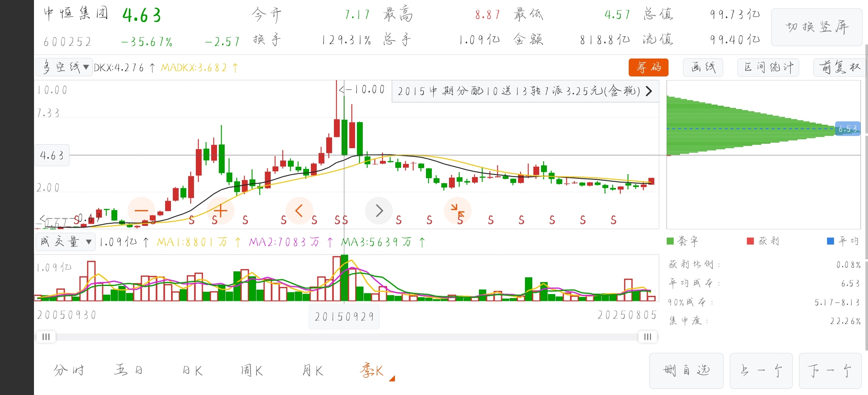
Task: Tap the 600252 stock code
Action: (x=68, y=42)
